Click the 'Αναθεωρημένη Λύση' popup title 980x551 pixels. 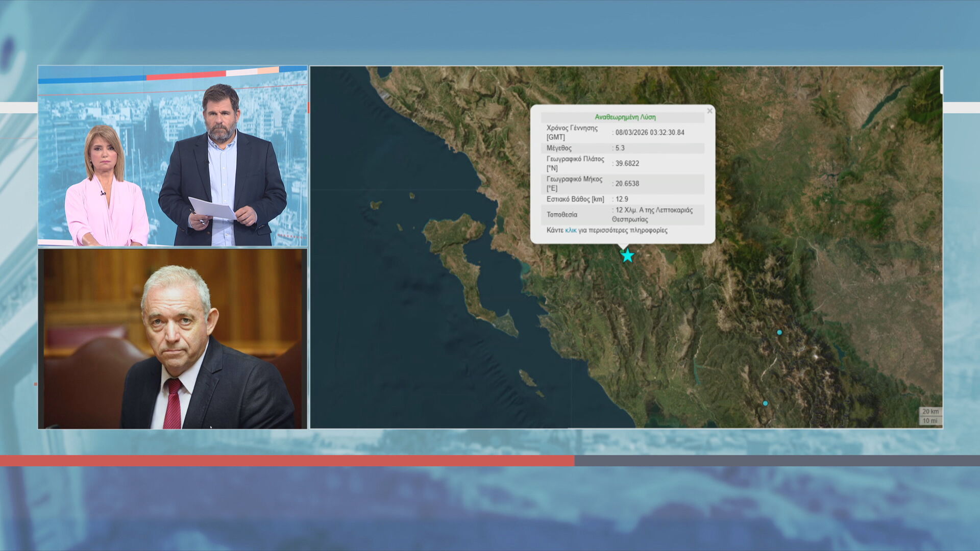625,117
